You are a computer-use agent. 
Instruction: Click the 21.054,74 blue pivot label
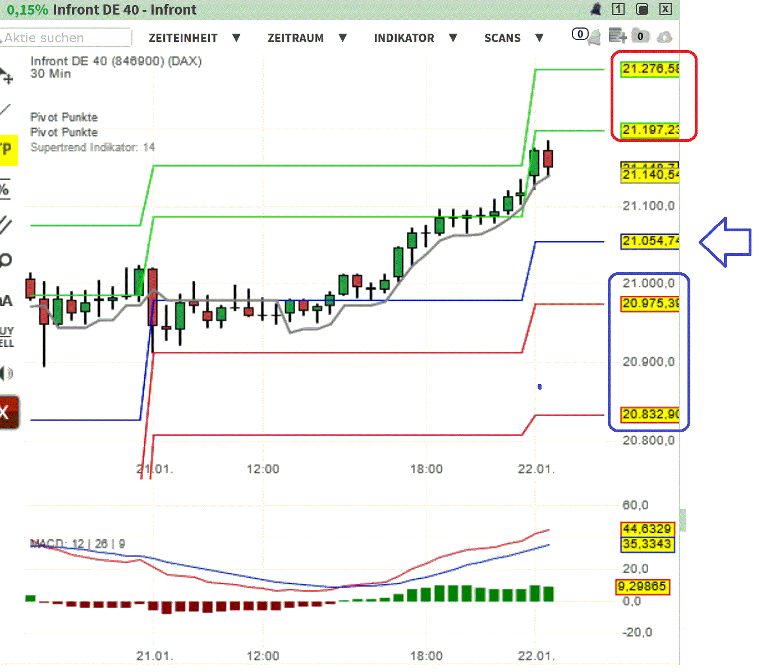tap(650, 241)
